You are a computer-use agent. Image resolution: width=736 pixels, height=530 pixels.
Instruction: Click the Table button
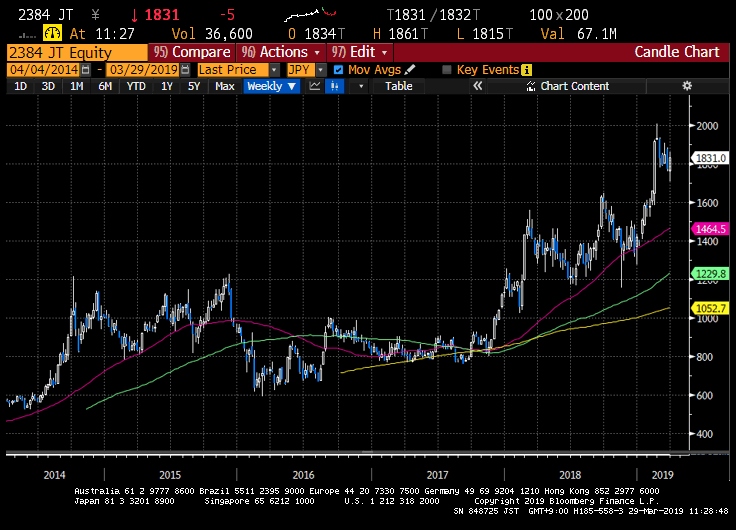coord(398,87)
